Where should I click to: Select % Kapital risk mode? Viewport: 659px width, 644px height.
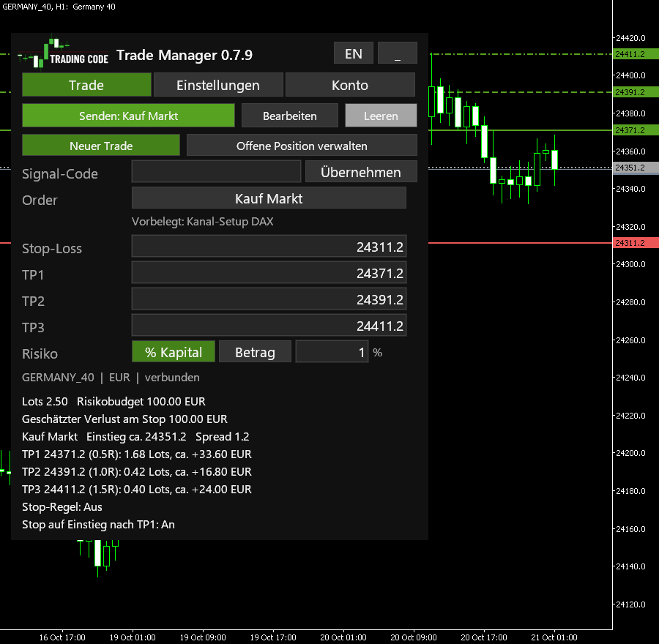click(174, 351)
